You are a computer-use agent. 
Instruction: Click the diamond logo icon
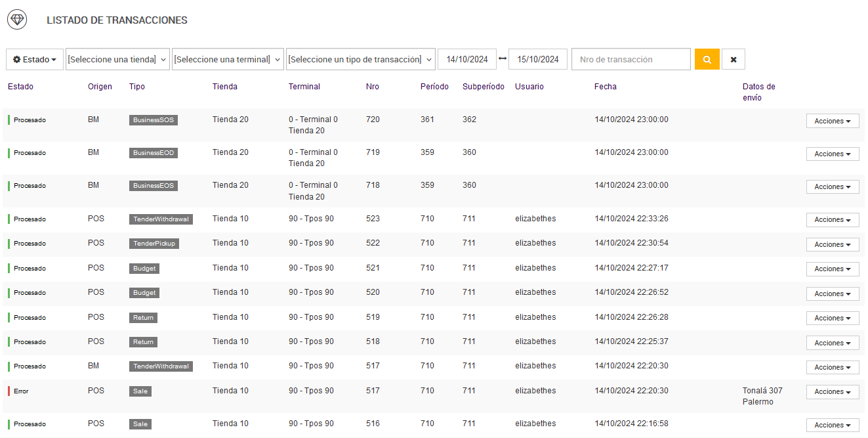17,20
